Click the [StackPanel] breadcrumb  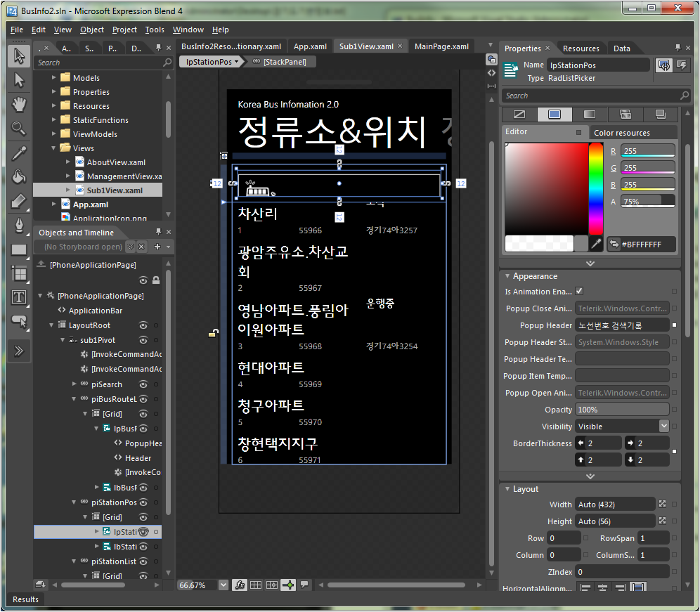pyautogui.click(x=284, y=62)
